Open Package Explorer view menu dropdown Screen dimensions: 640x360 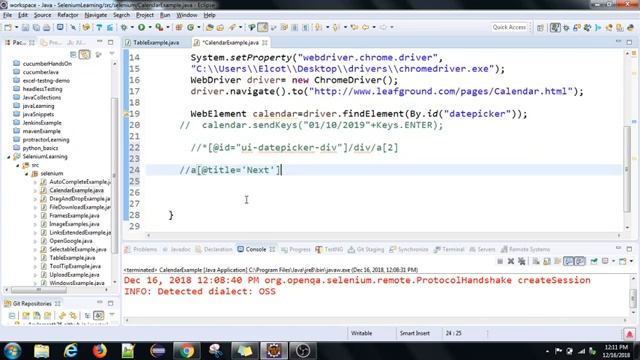coord(112,54)
